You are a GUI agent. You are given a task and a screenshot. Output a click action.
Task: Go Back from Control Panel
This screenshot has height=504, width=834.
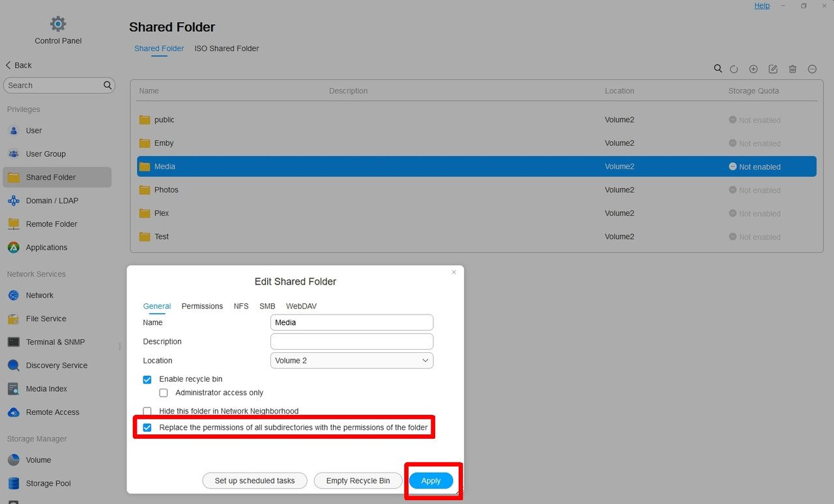(x=19, y=65)
